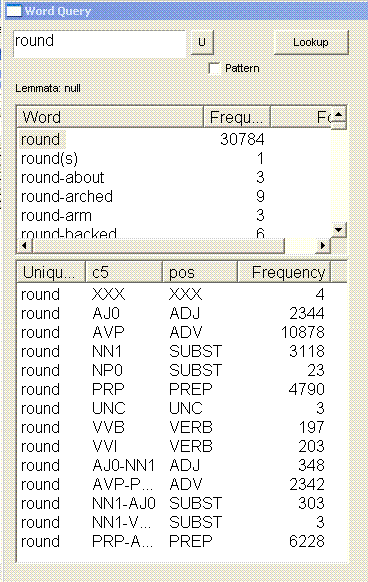Sort word list by Frequ... column header
Image resolution: width=368 pixels, height=582 pixels.
click(237, 117)
